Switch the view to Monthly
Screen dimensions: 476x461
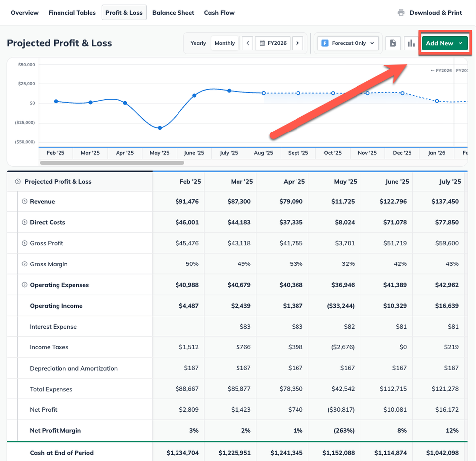225,43
